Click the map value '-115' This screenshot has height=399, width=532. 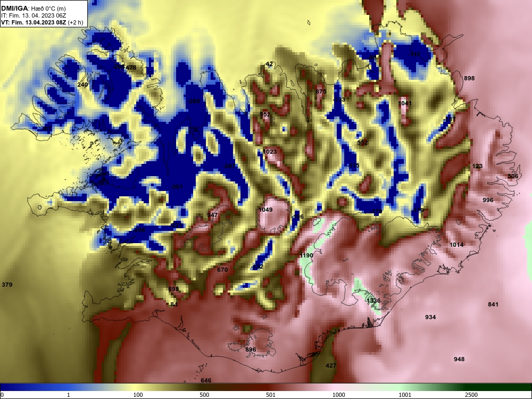click(353, 166)
